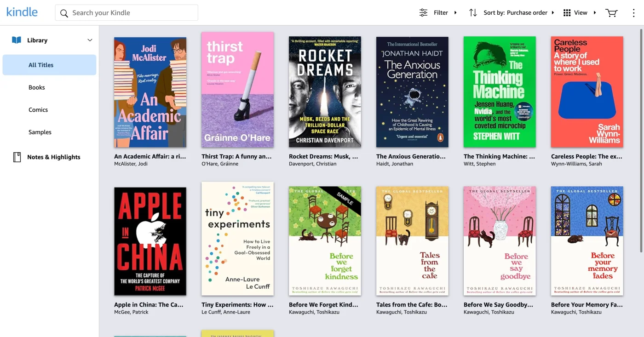Click the Filter sliders icon

point(423,13)
